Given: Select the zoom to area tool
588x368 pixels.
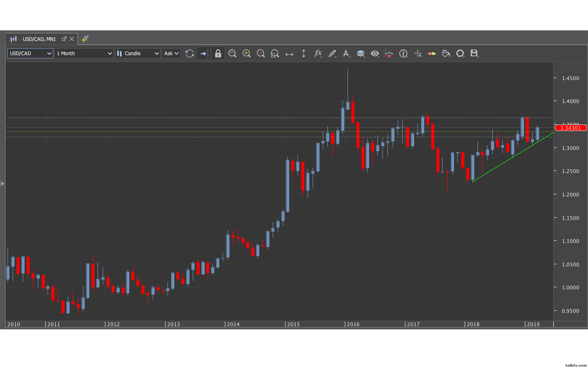Looking at the screenshot, I should [x=275, y=53].
